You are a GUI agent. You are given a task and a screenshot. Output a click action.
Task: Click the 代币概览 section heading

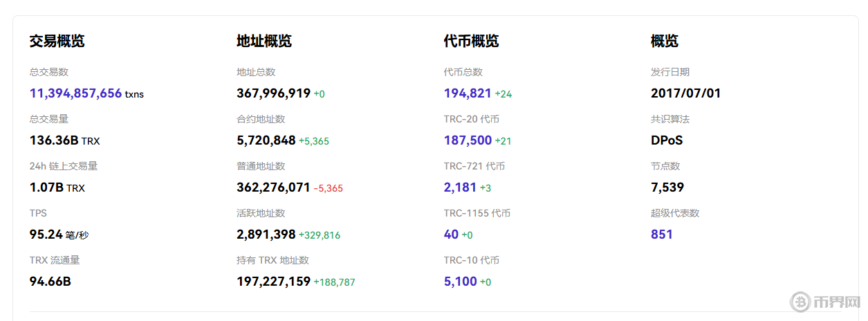(x=471, y=42)
